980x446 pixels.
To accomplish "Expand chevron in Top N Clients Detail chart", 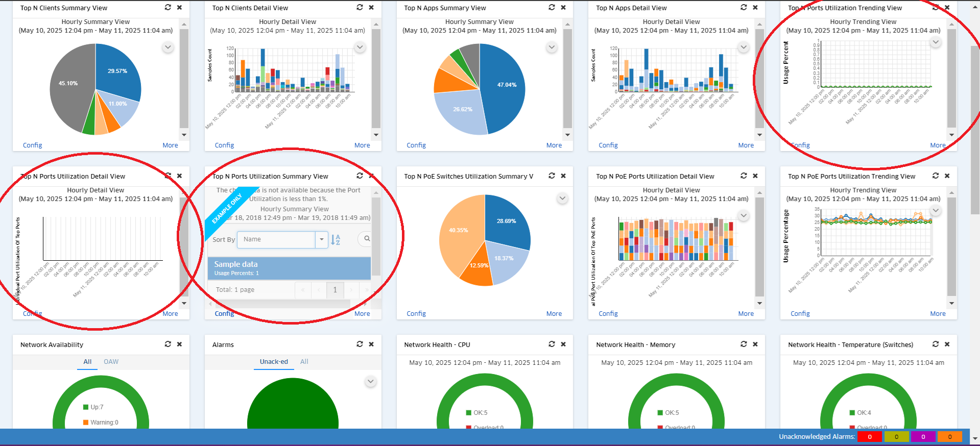I will coord(360,47).
